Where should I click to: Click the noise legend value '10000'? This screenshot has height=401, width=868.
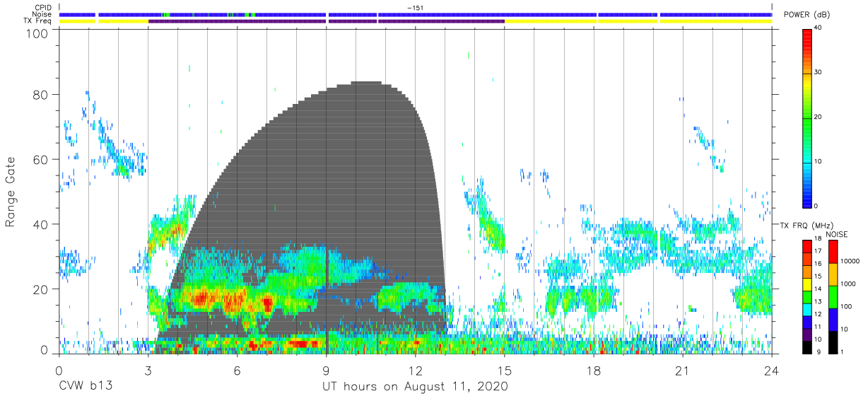tap(849, 262)
